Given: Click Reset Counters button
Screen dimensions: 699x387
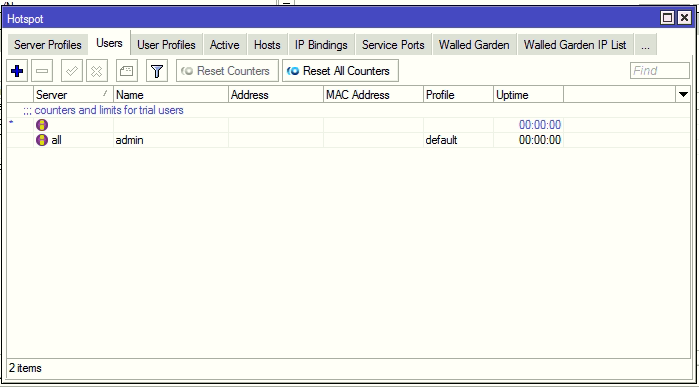Looking at the screenshot, I should pyautogui.click(x=227, y=71).
